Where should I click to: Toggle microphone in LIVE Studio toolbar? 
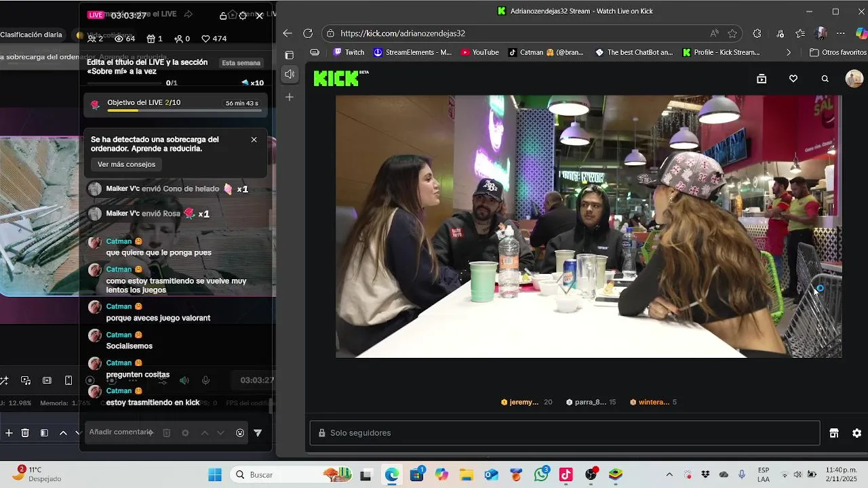click(205, 381)
